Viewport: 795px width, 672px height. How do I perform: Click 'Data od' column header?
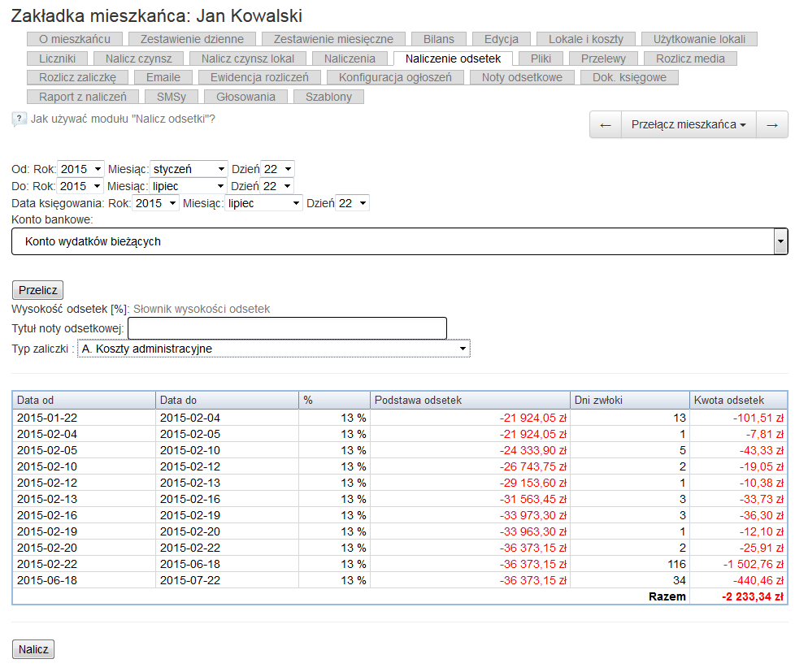[x=85, y=400]
